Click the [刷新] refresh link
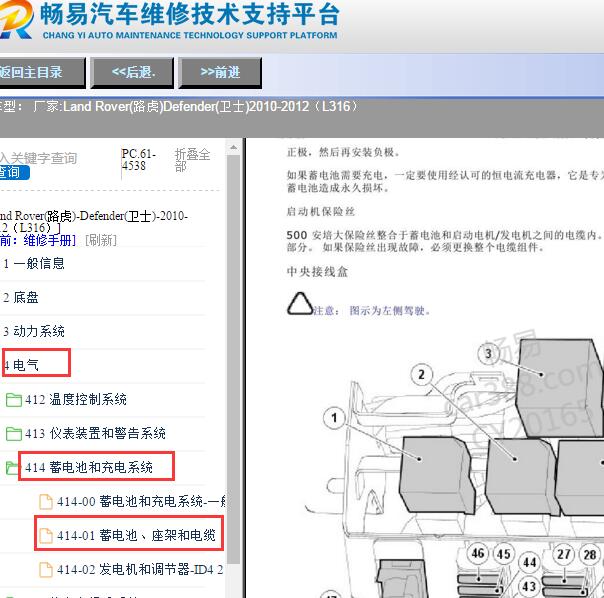 101,240
